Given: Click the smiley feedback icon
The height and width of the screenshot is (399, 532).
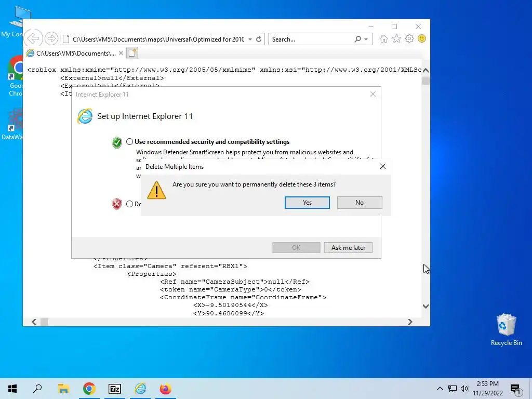Looking at the screenshot, I should tap(422, 38).
